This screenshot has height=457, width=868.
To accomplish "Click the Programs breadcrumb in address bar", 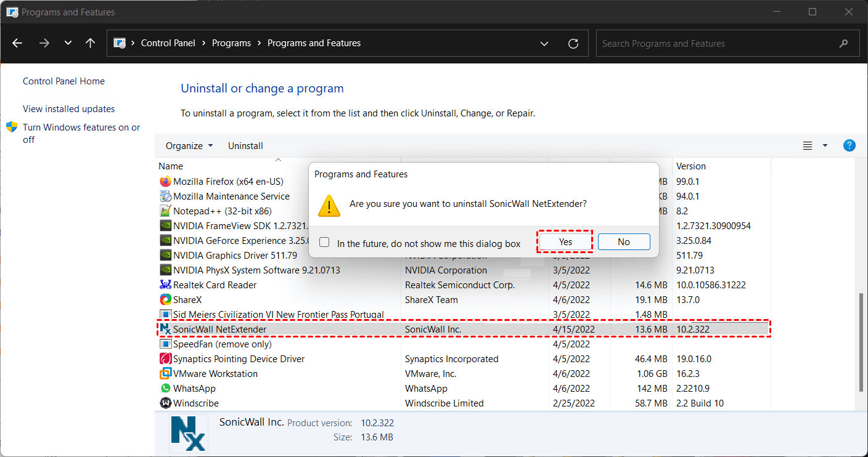I will click(x=231, y=43).
